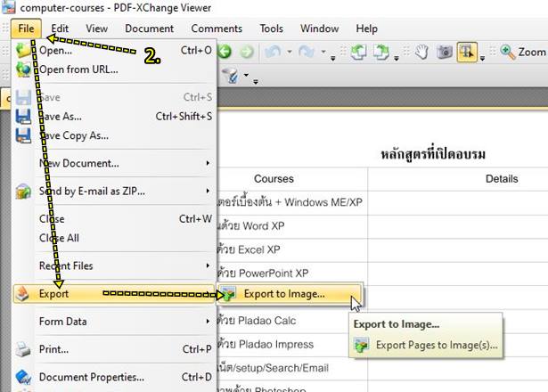Select Save As... menu entry
Viewport: 548px width, 392px height.
coord(114,117)
